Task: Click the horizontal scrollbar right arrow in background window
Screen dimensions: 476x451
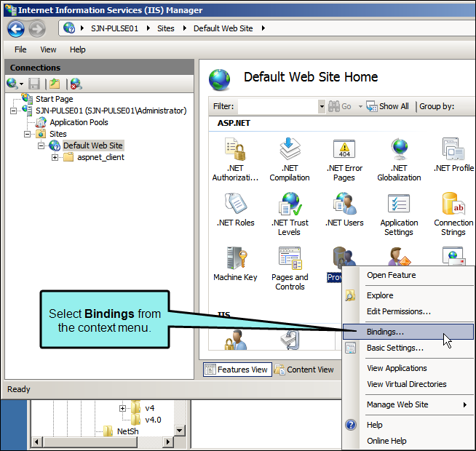Action: pyautogui.click(x=167, y=442)
